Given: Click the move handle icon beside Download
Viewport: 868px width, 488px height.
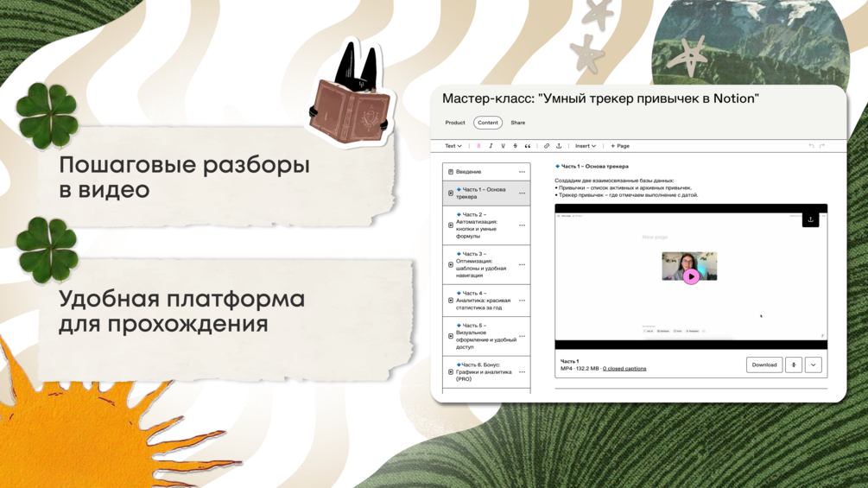Looking at the screenshot, I should coord(794,365).
